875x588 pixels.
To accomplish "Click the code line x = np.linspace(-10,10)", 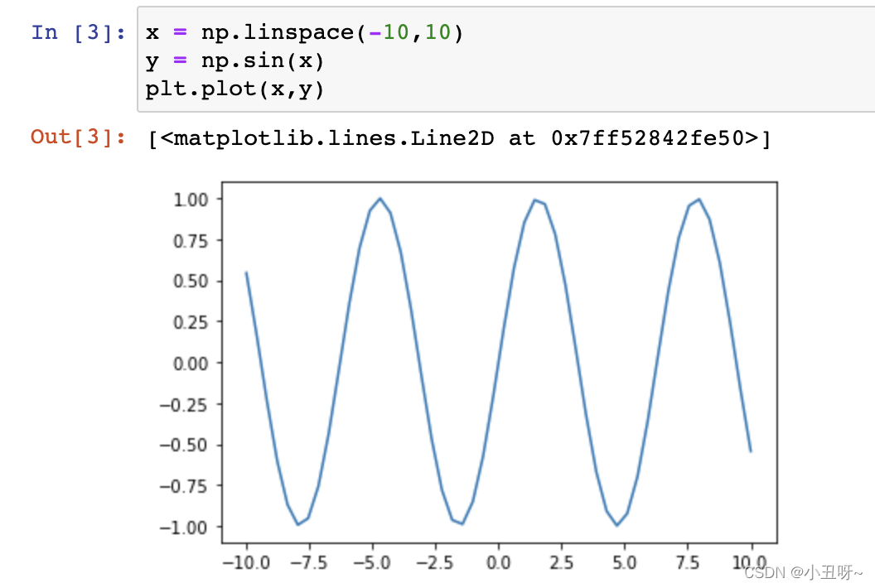I will (x=304, y=33).
